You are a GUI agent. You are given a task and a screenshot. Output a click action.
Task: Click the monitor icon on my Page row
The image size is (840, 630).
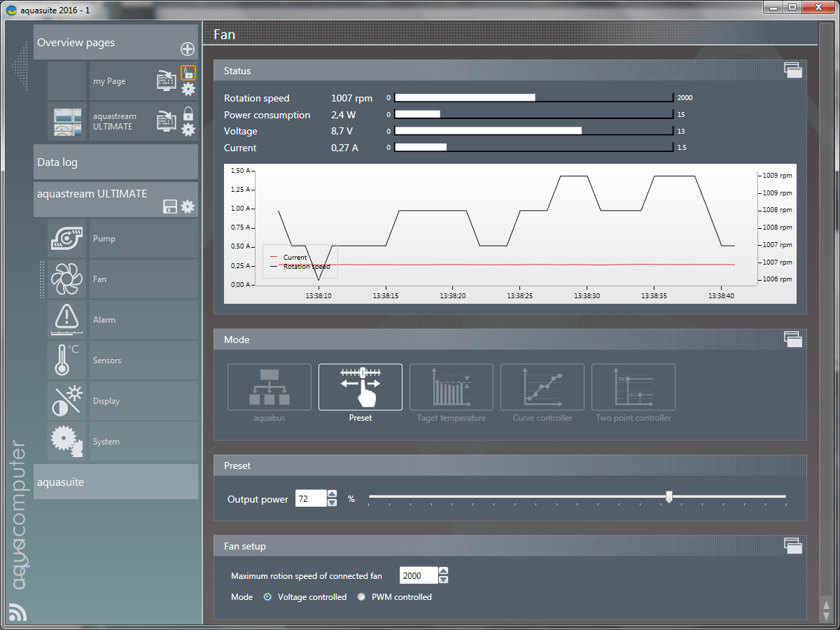167,80
